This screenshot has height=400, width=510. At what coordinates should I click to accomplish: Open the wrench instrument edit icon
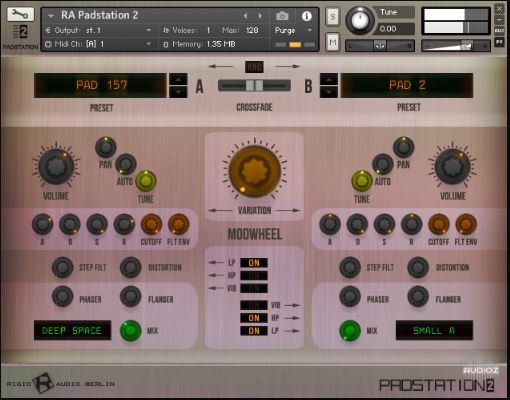tap(20, 14)
